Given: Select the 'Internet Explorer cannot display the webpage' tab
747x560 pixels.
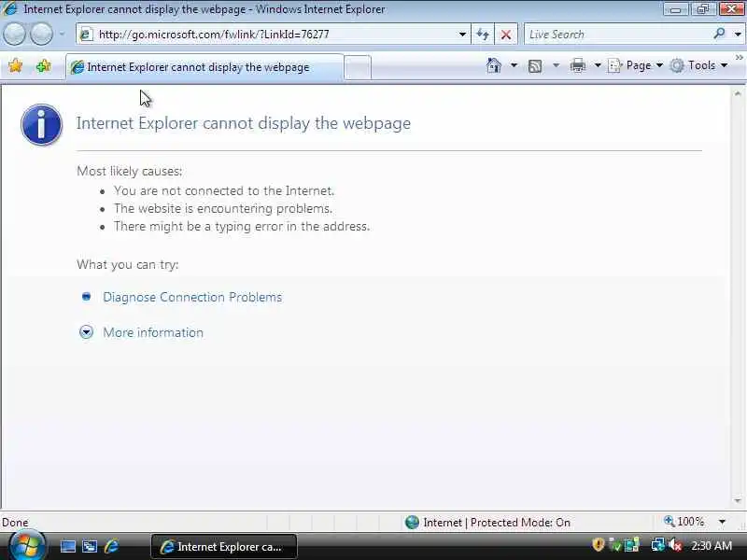Looking at the screenshot, I should [204, 67].
